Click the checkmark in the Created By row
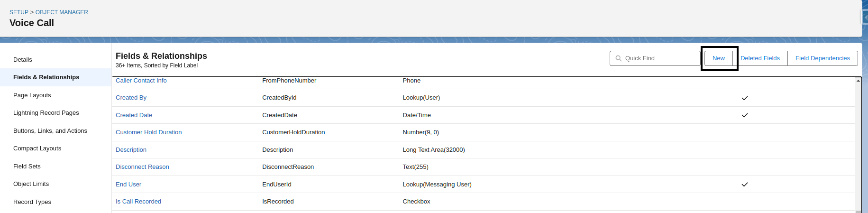Viewport: 868px width, 213px height. click(x=744, y=98)
